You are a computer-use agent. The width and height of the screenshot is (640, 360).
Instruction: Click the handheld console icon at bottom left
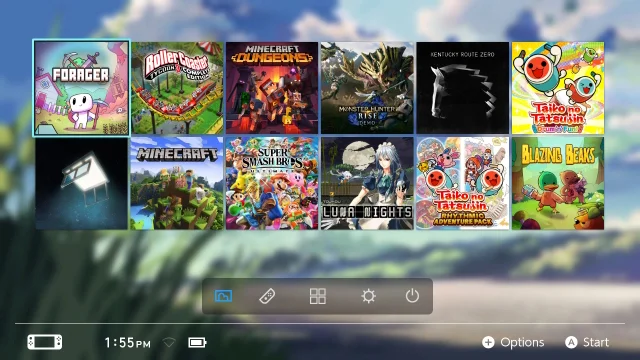tap(45, 342)
